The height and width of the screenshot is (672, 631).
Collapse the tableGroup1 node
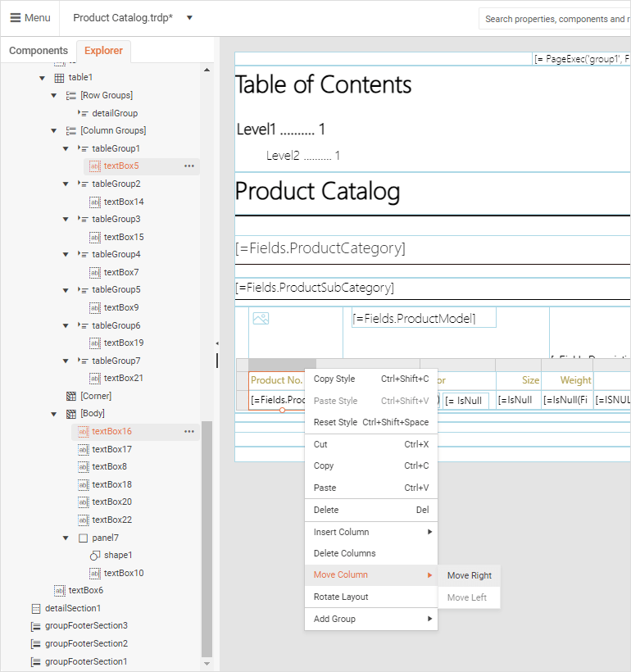coord(66,148)
